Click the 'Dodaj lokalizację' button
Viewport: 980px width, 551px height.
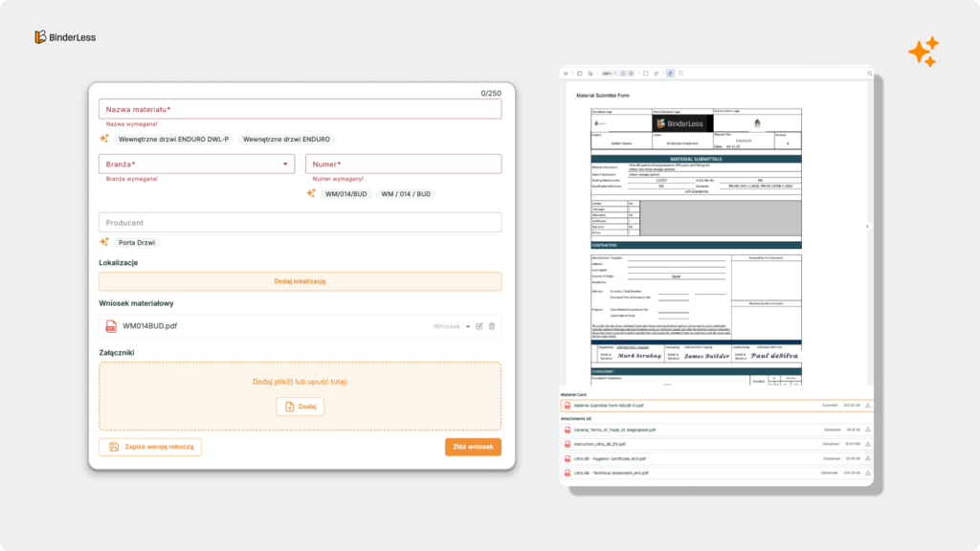point(300,281)
